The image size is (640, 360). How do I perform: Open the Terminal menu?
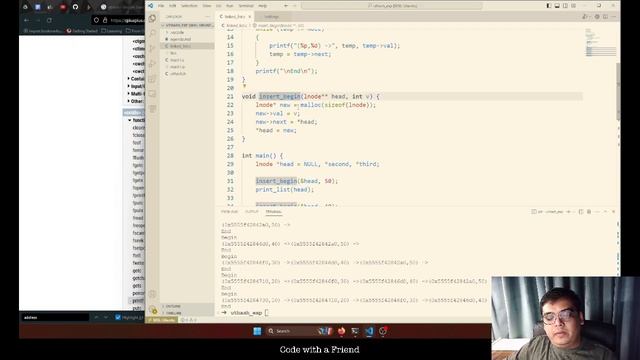pos(246,6)
